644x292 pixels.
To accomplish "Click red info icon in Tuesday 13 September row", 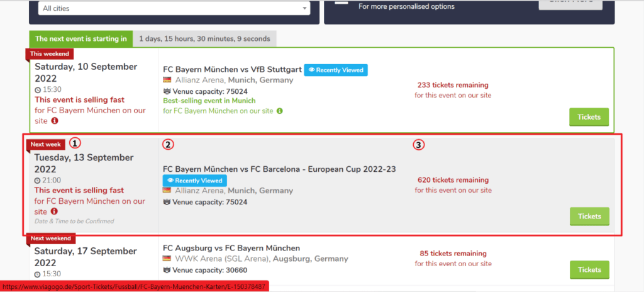I will (54, 211).
